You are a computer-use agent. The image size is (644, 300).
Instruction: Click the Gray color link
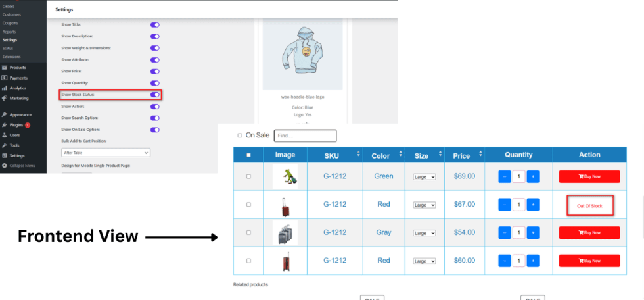384,232
